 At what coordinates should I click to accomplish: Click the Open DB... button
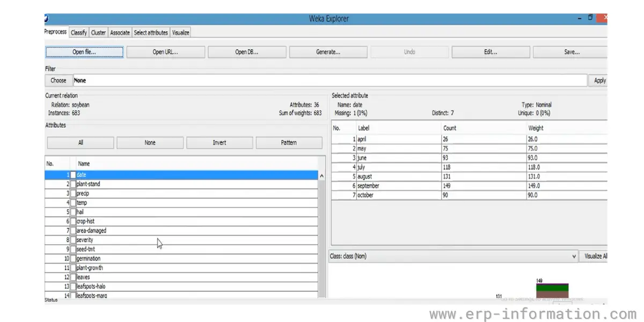click(x=247, y=52)
